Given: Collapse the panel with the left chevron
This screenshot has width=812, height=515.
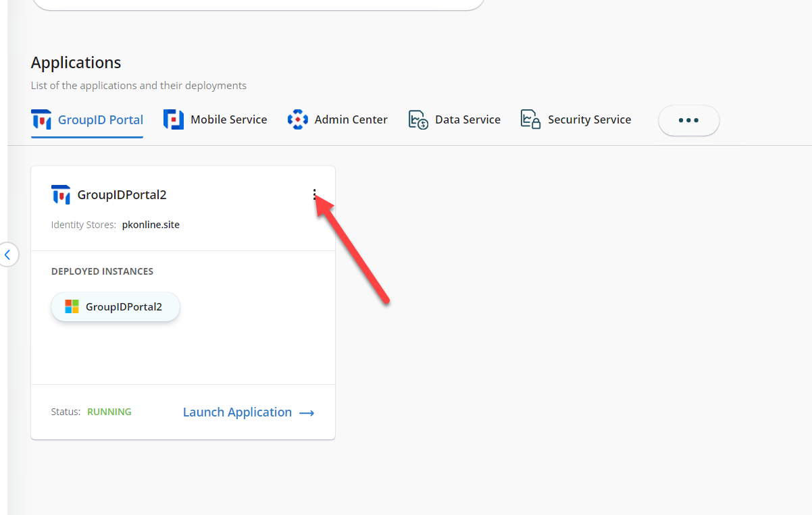Looking at the screenshot, I should (x=8, y=254).
